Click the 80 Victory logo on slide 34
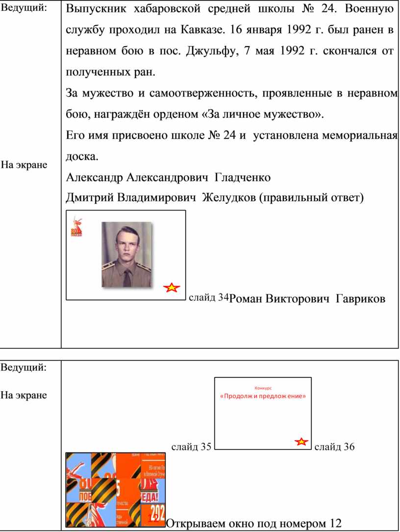Image resolution: width=400 pixels, height=532 pixels. [76, 227]
